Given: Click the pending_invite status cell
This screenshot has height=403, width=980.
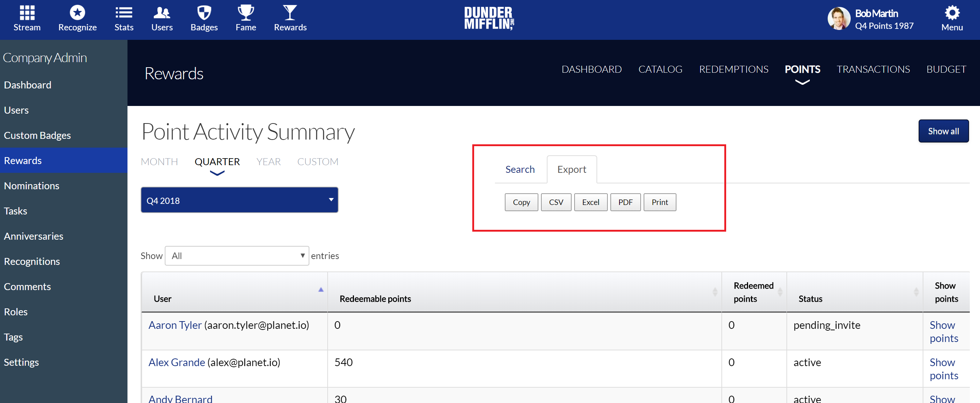Looking at the screenshot, I should (x=854, y=331).
